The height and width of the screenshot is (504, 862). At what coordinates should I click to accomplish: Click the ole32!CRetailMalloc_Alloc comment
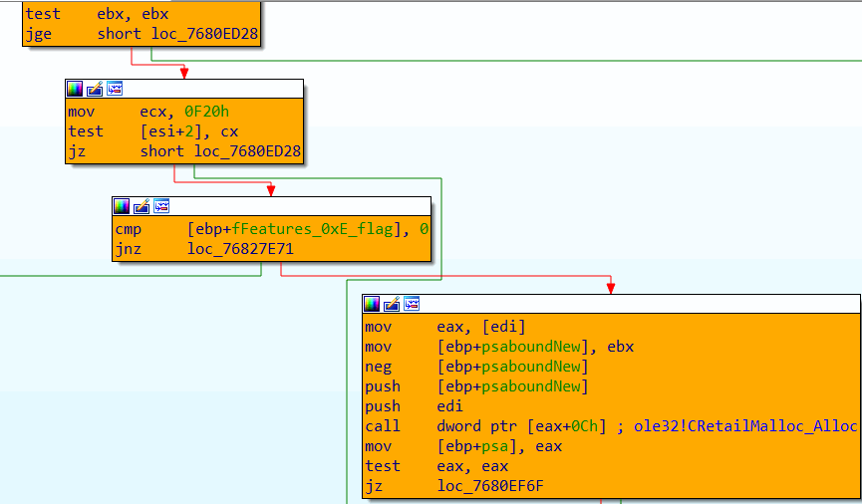click(x=745, y=426)
